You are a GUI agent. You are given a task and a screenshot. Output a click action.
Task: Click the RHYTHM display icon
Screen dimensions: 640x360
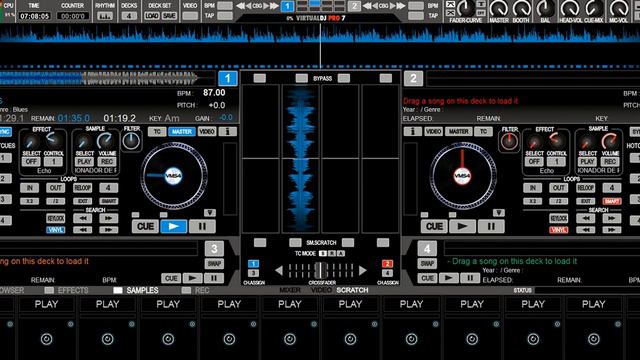click(x=105, y=16)
